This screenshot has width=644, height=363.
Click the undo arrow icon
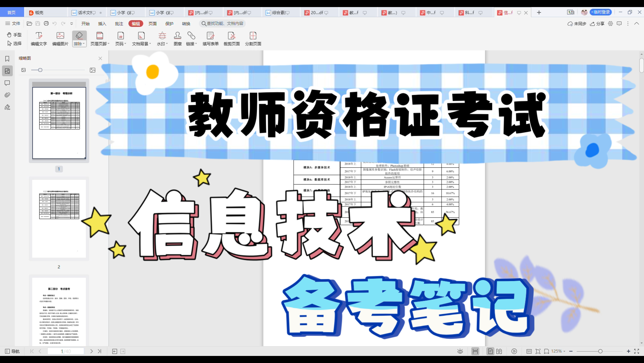[54, 24]
